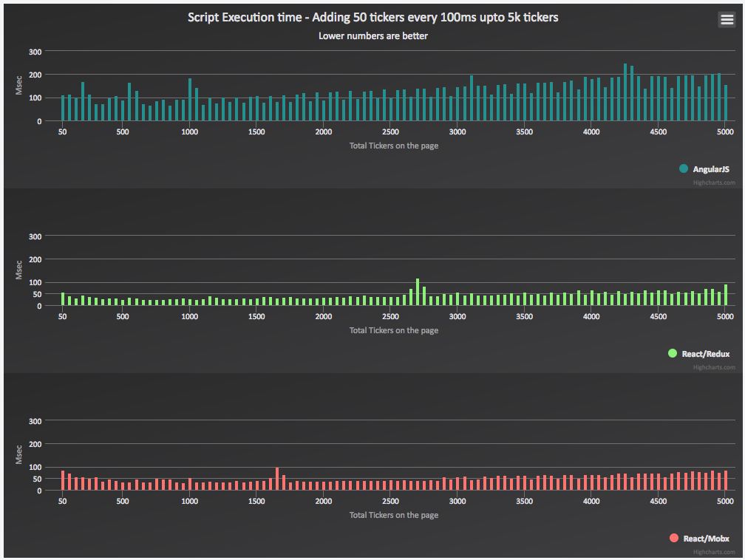
Task: Click the first AngularJS bar at 50 tickers
Action: (x=63, y=109)
